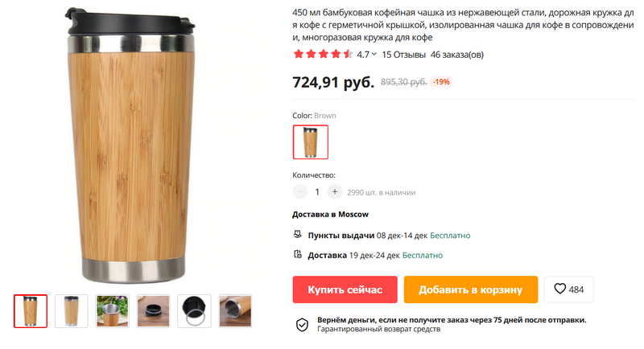Click Добавить в корзину button
Image resolution: width=644 pixels, height=349 pixels.
pos(471,289)
